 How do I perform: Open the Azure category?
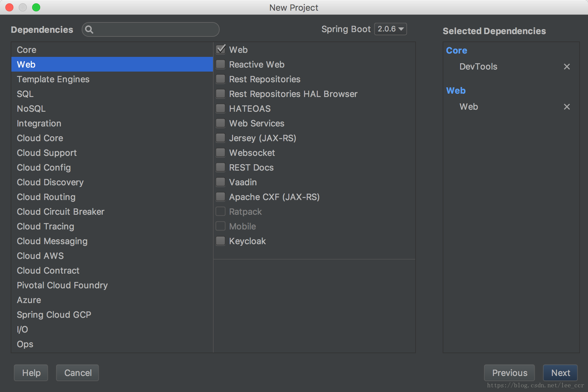pyautogui.click(x=112, y=300)
